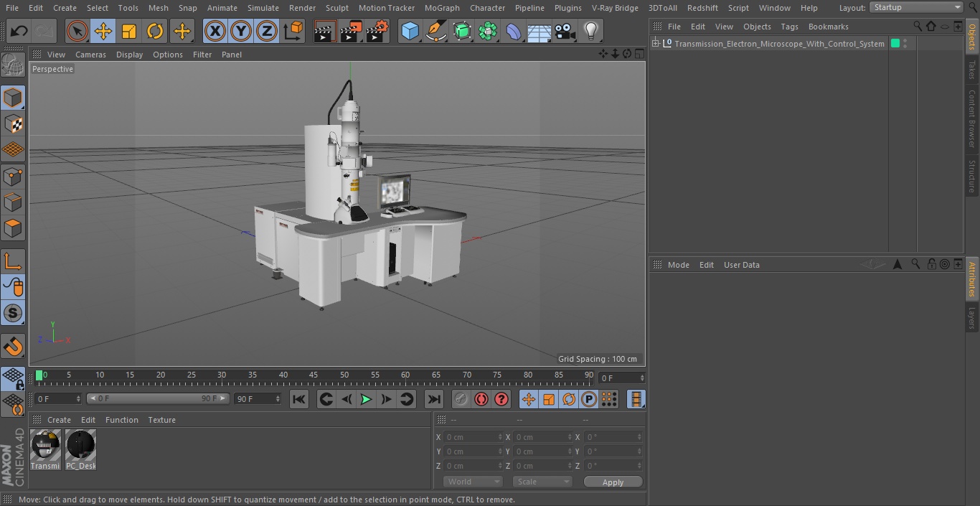Open the Attributes side tab
Viewport: 980px width, 506px height.
click(972, 279)
